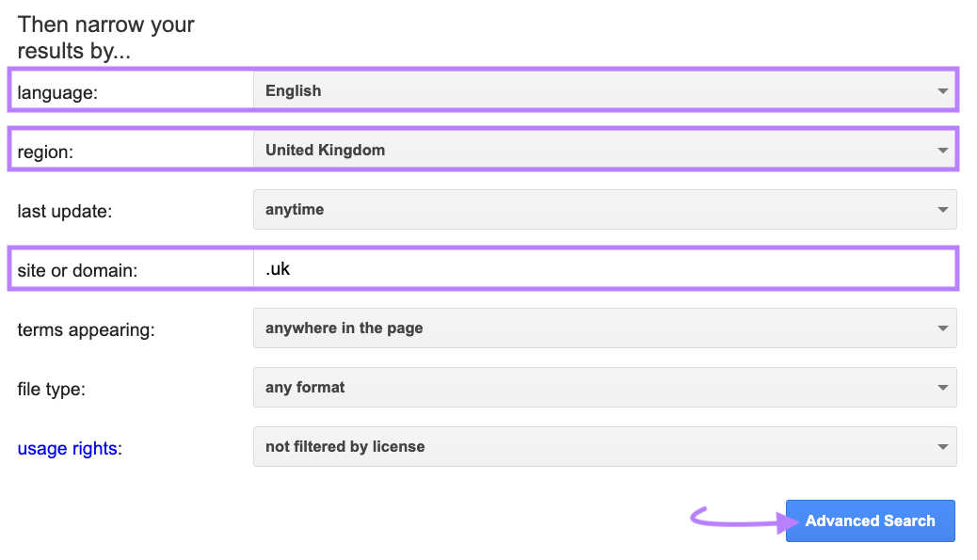
Task: Click the language dropdown arrow
Action: pyautogui.click(x=942, y=90)
